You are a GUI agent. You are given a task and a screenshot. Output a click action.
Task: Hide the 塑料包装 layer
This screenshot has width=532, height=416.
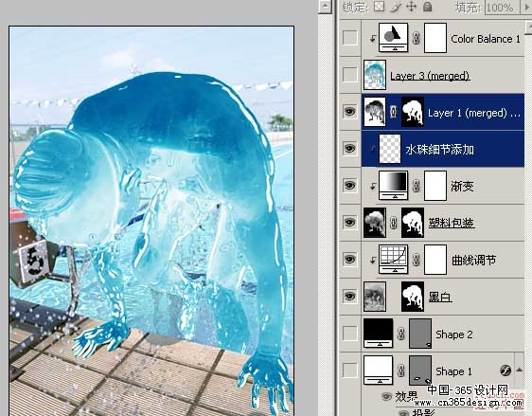click(350, 223)
